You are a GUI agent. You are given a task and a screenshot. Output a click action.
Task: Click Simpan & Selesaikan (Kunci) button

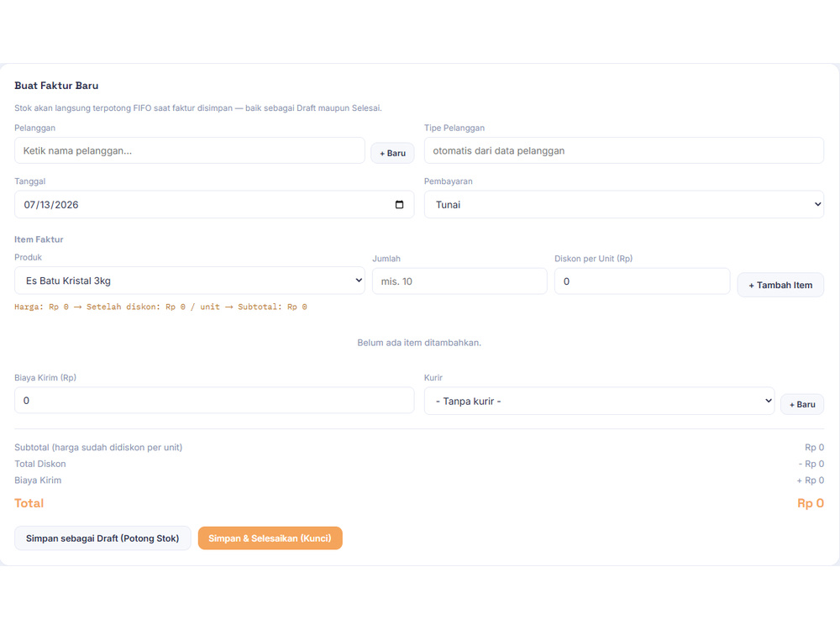270,538
